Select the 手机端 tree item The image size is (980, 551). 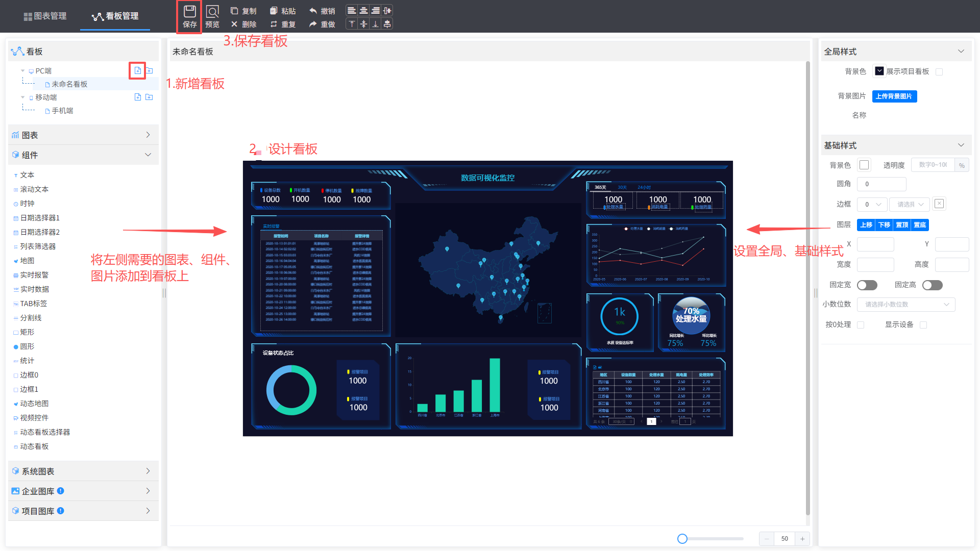point(62,111)
